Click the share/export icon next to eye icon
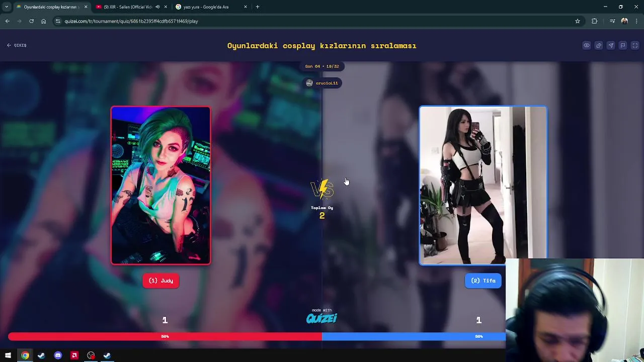The width and height of the screenshot is (644, 362). (x=599, y=45)
